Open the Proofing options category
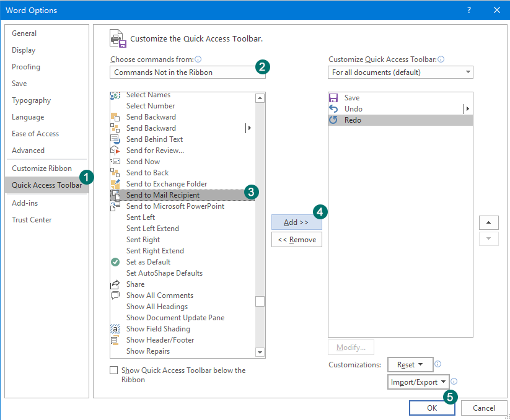The width and height of the screenshot is (510, 420). (x=26, y=67)
